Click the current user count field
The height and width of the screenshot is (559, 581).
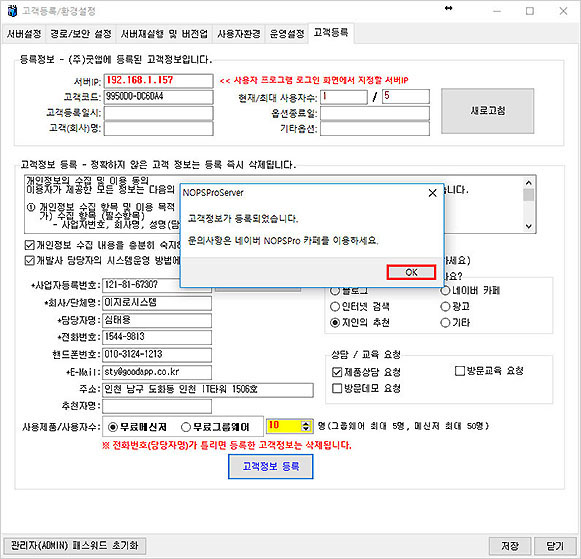[343, 97]
